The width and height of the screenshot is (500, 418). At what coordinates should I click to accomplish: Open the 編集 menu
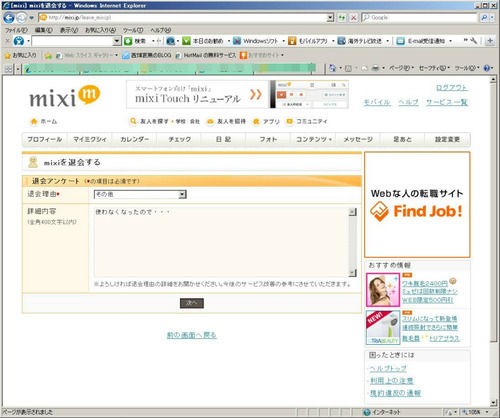point(44,30)
